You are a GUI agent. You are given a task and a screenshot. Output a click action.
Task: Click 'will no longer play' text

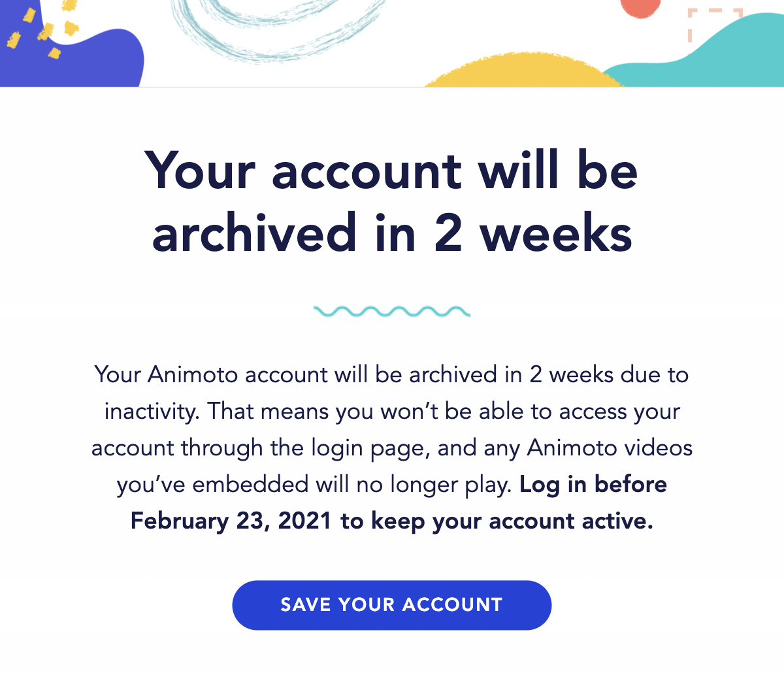coord(414,485)
